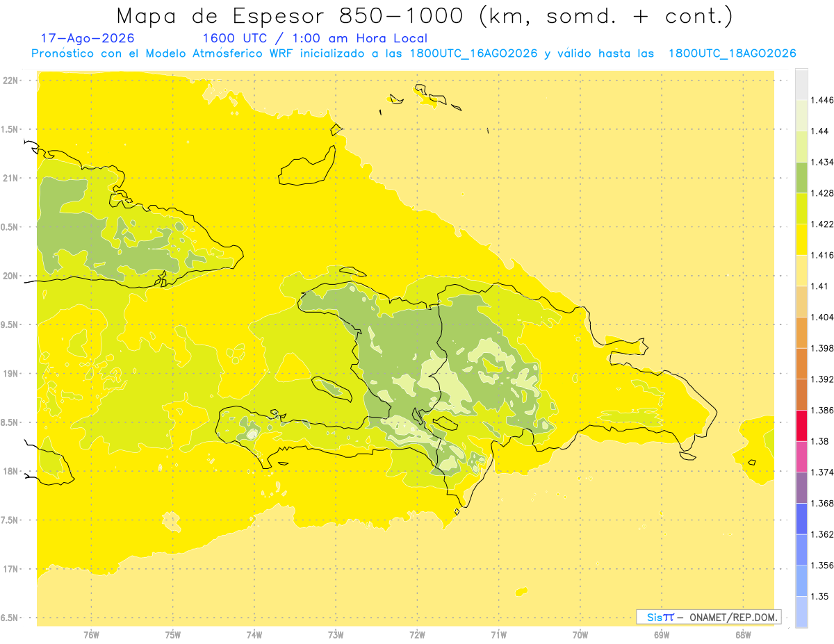
Task: Click the legend value 1.422
Action: [x=822, y=224]
